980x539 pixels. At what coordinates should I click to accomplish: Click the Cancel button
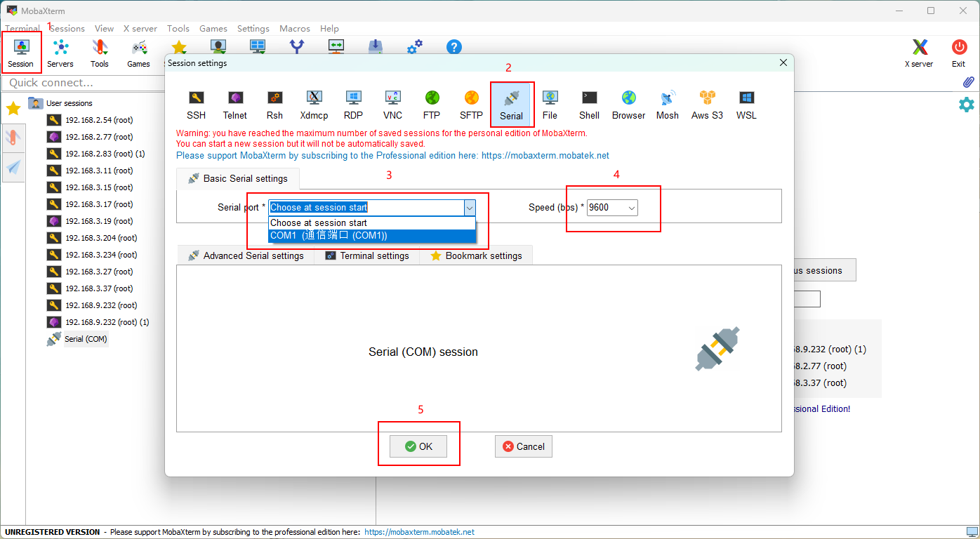[524, 446]
